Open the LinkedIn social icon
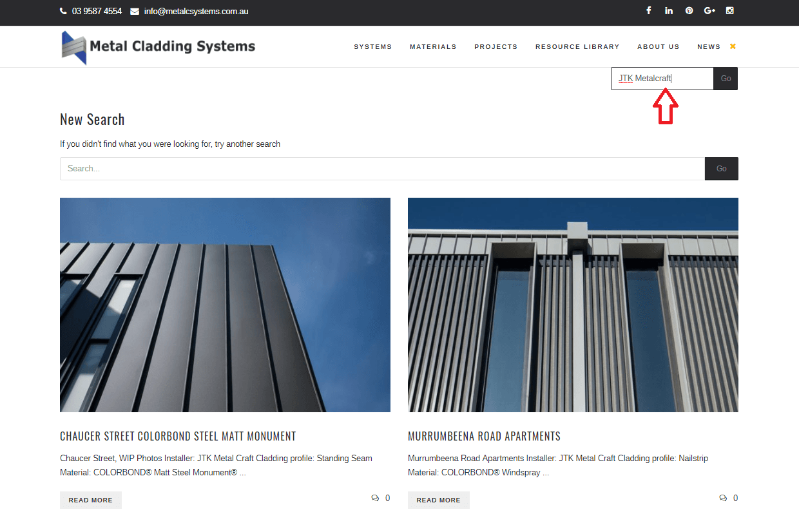 click(669, 10)
